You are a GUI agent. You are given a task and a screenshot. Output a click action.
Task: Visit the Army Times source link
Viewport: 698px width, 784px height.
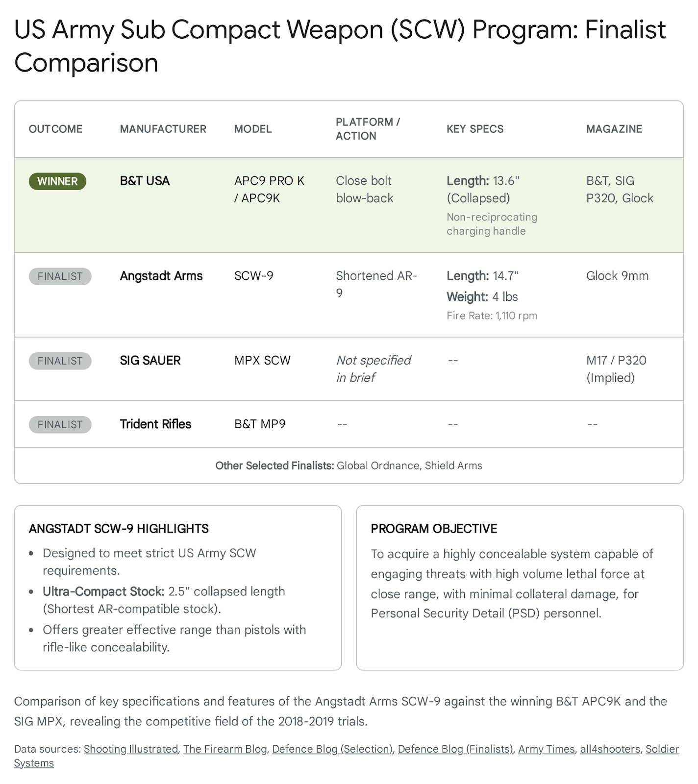point(546,749)
